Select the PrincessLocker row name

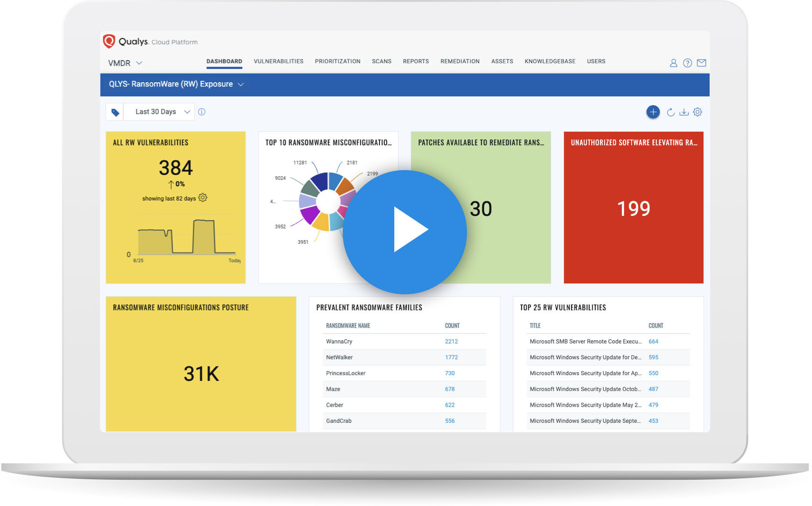tap(346, 373)
